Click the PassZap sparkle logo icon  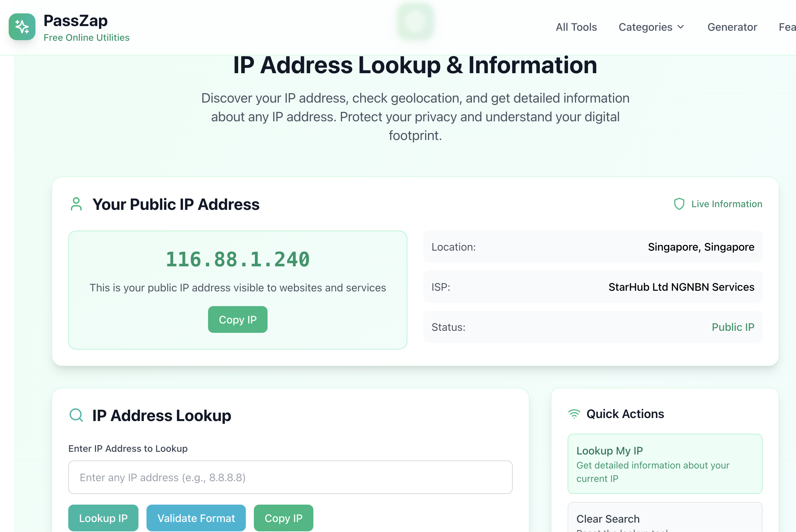click(x=22, y=27)
